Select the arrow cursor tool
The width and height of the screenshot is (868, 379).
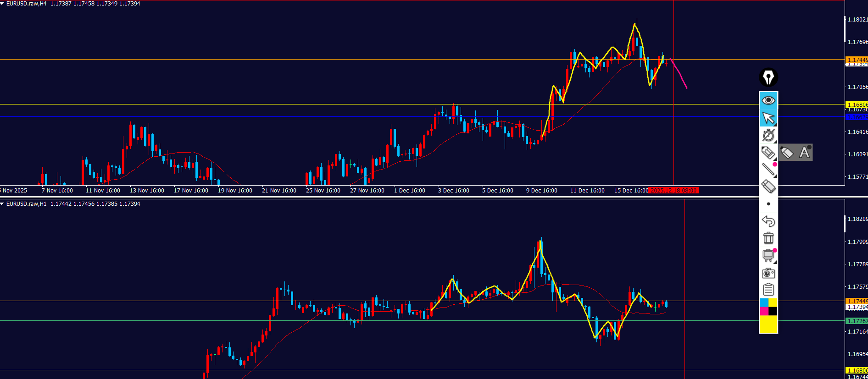pos(768,118)
